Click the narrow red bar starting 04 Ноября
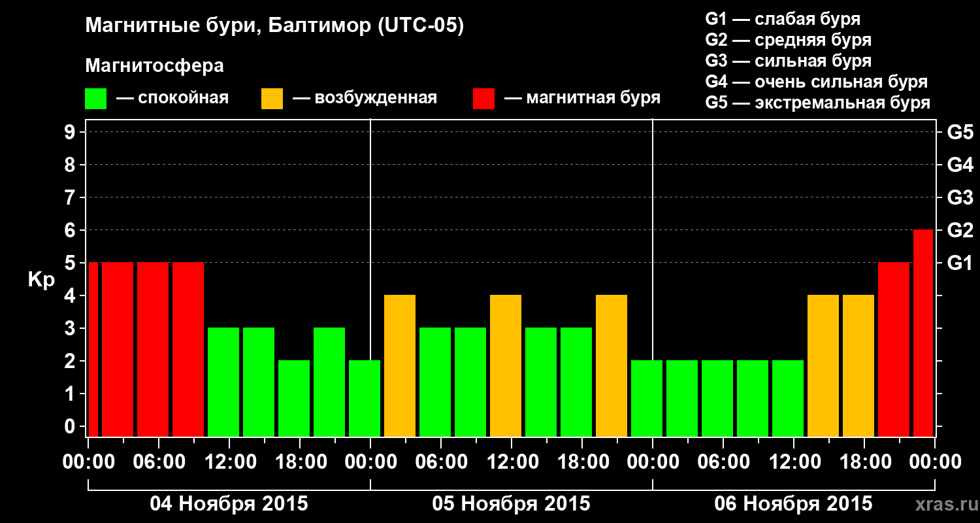Screen dimensions: 980x523 click(93, 349)
